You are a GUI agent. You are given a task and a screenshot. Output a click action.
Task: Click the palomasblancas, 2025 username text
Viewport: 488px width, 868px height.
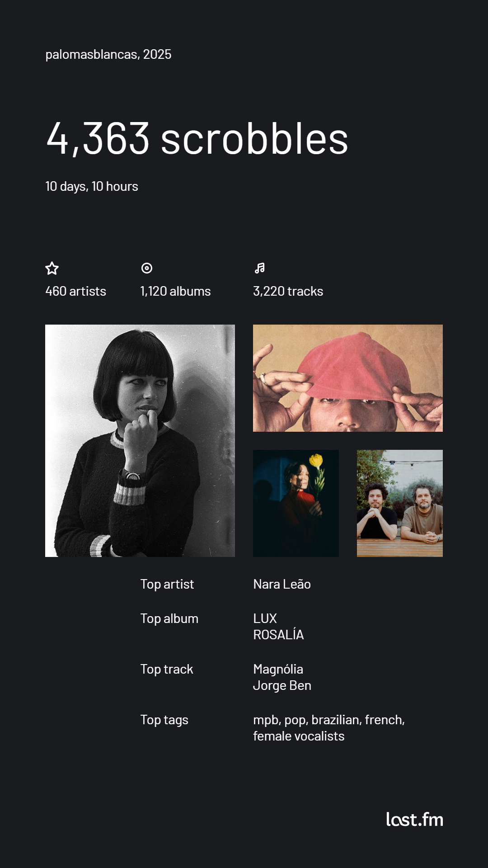[x=108, y=54]
